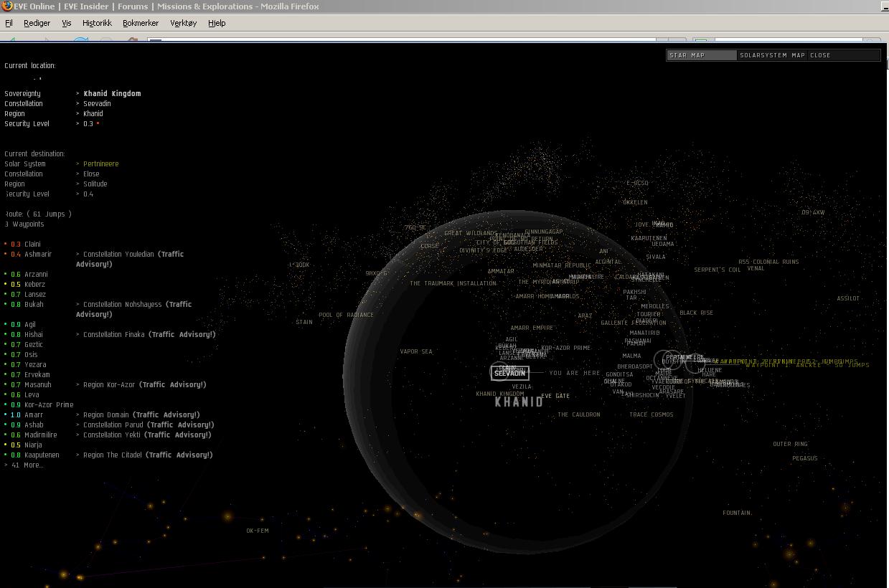Click SERPENT'S COIL map label
889x588 pixels.
click(717, 270)
